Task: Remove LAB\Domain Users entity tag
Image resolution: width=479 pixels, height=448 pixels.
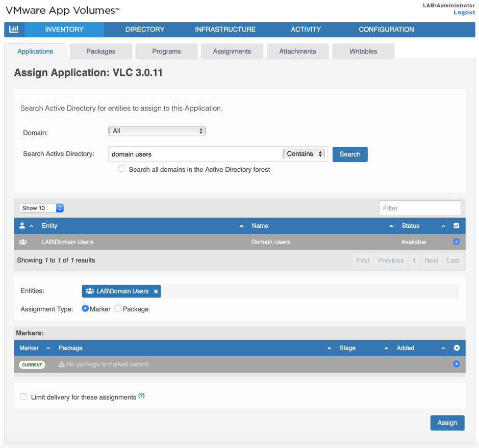Action: pyautogui.click(x=156, y=292)
